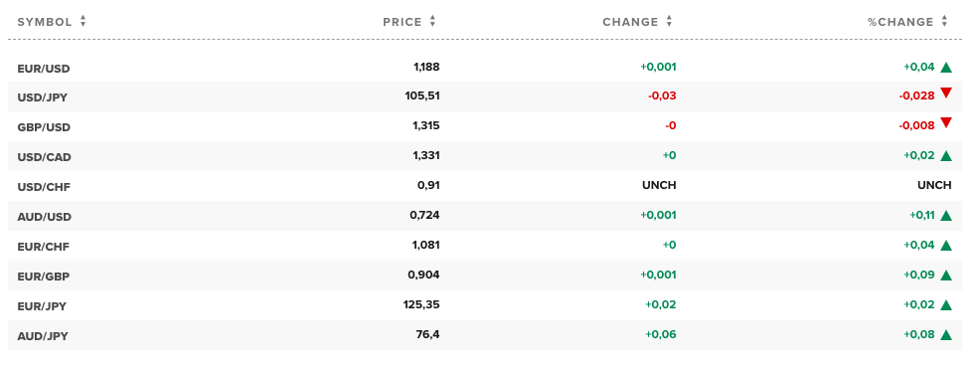The height and width of the screenshot is (371, 980).
Task: Select the AUD/USD symbol
Action: pos(45,217)
